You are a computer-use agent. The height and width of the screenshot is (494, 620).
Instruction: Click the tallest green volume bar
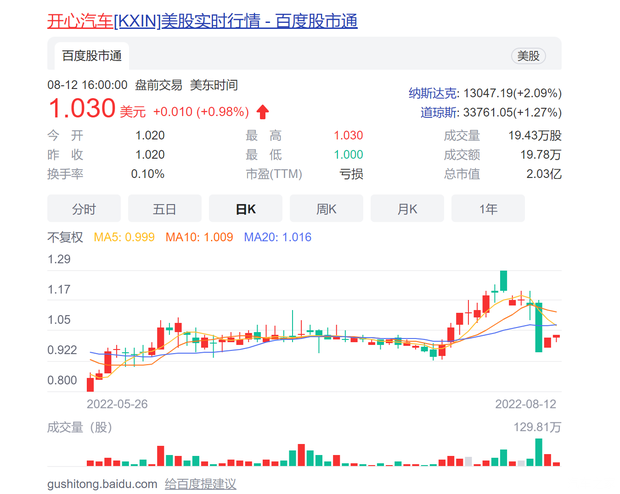pos(539,452)
